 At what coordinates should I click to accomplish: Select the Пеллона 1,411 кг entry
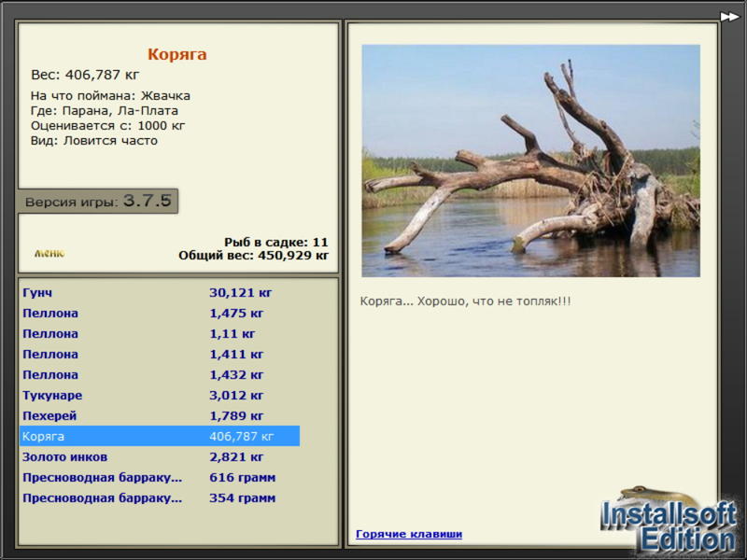(x=160, y=354)
